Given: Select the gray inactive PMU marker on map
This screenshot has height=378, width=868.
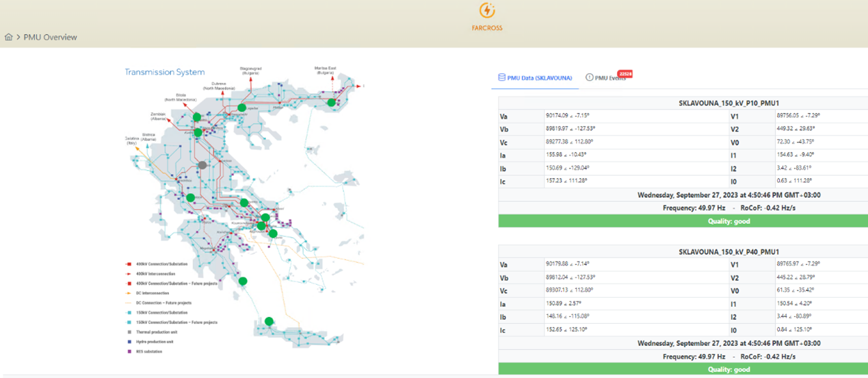Looking at the screenshot, I should [202, 165].
